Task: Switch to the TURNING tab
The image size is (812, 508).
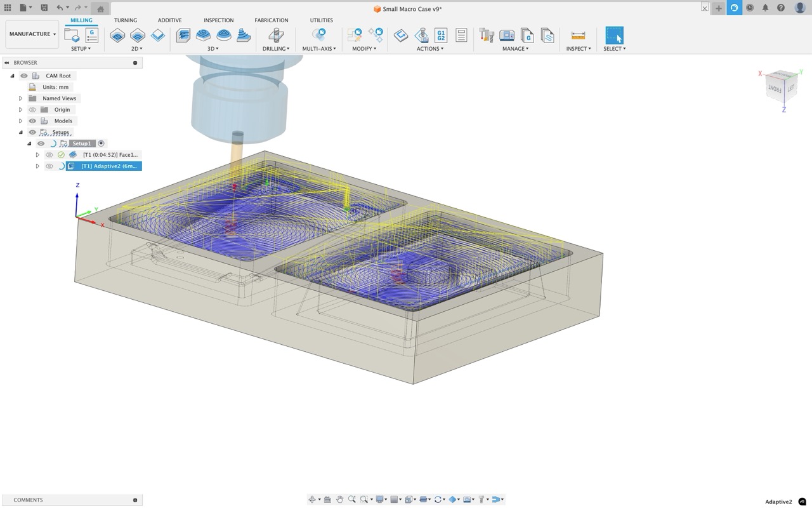Action: pos(126,20)
